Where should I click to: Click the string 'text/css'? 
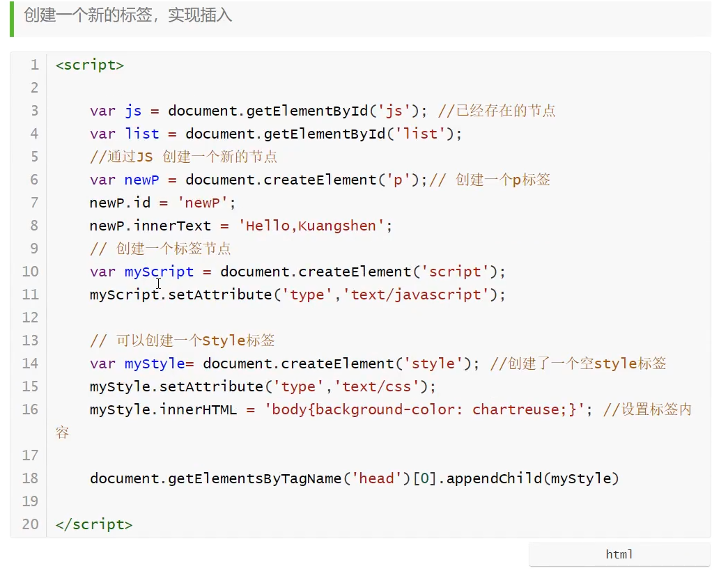point(376,386)
